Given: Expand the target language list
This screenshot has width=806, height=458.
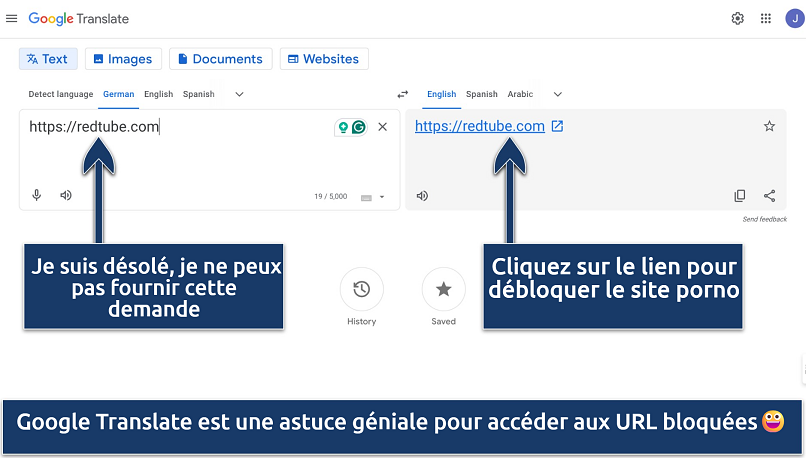Looking at the screenshot, I should point(557,94).
